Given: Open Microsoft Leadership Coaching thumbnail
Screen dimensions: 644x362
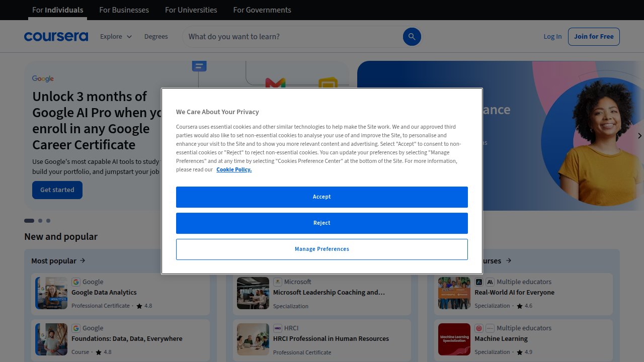Looking at the screenshot, I should [x=253, y=293].
